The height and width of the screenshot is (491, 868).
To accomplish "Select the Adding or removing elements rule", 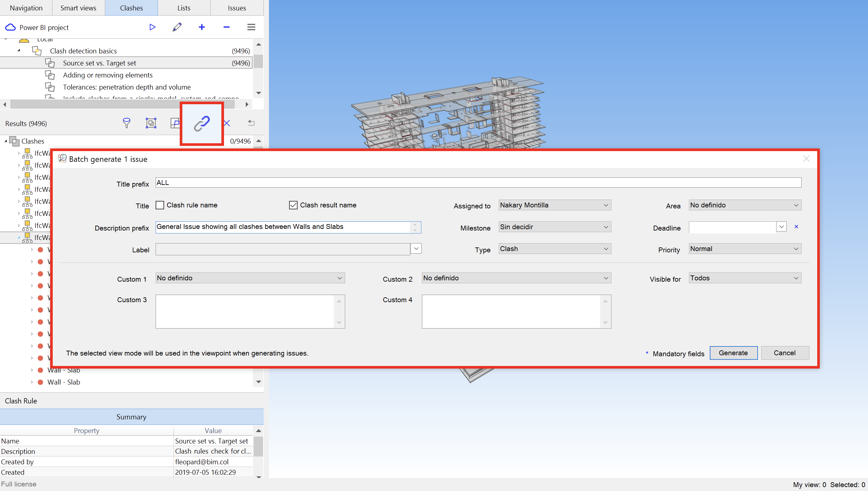I will click(x=107, y=75).
